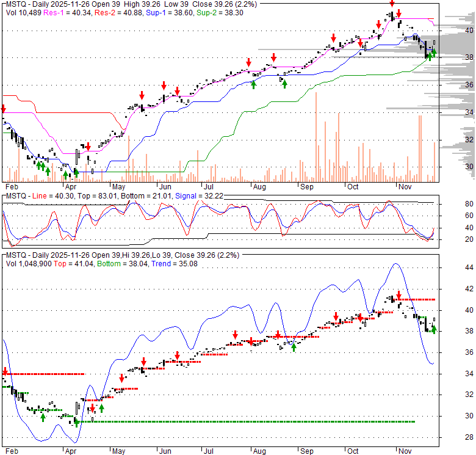
Task: Click the tallest volume bar in September
Action: click(316, 136)
